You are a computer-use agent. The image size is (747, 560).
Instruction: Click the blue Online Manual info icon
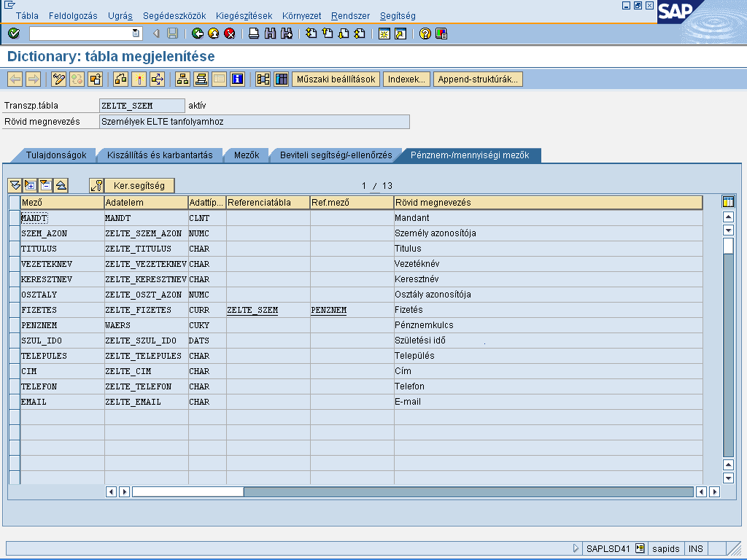(237, 79)
